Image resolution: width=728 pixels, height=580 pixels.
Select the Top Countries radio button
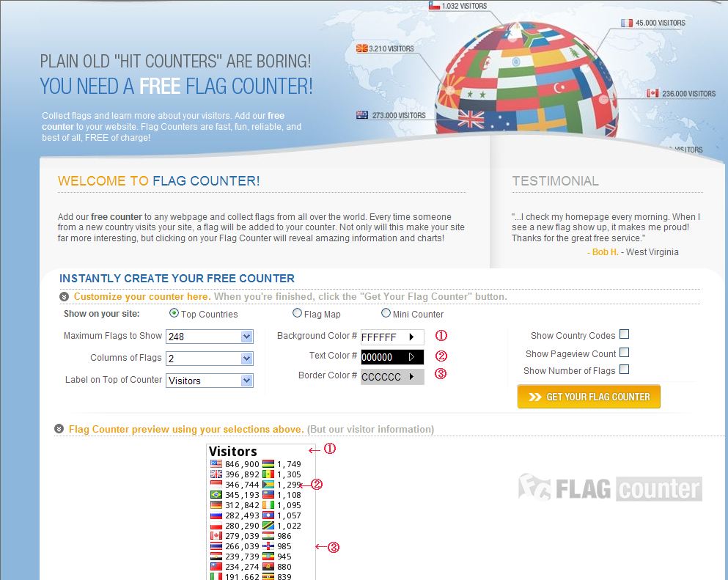(174, 313)
